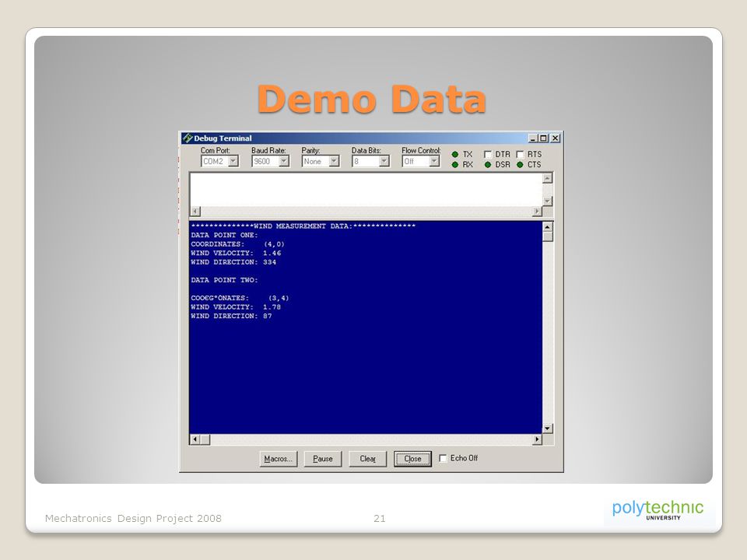Open the Com Port dropdown
Image resolution: width=747 pixels, height=560 pixels.
(233, 162)
